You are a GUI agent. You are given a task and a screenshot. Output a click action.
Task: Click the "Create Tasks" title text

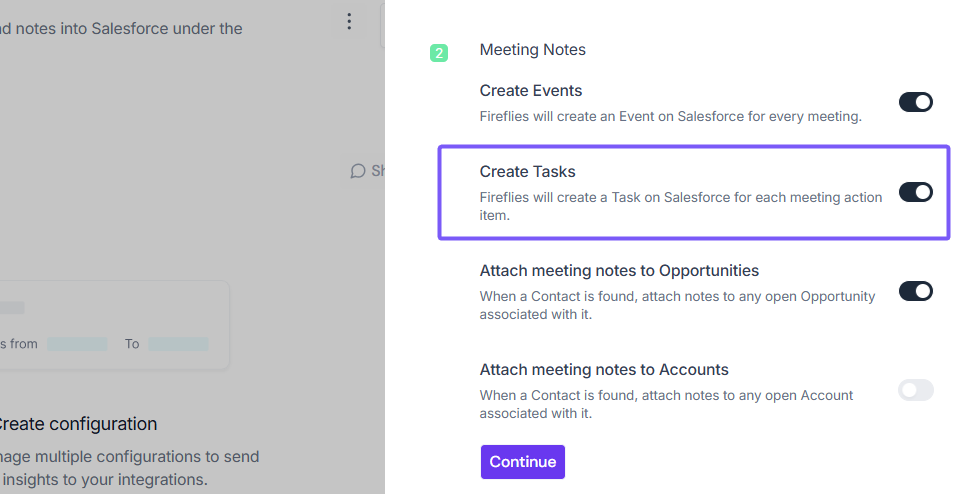[527, 172]
